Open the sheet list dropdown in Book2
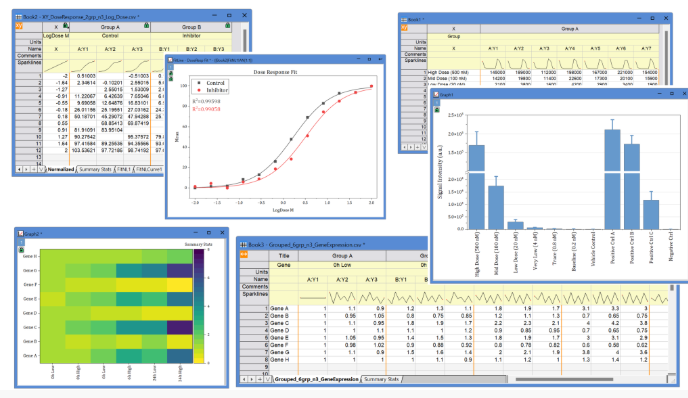Image resolution: width=688 pixels, height=398 pixels. (41, 169)
